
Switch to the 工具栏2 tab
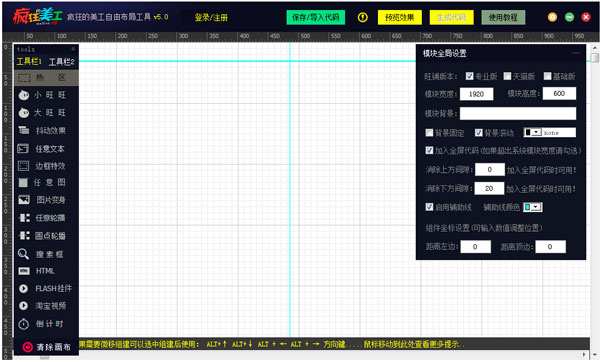pyautogui.click(x=61, y=62)
